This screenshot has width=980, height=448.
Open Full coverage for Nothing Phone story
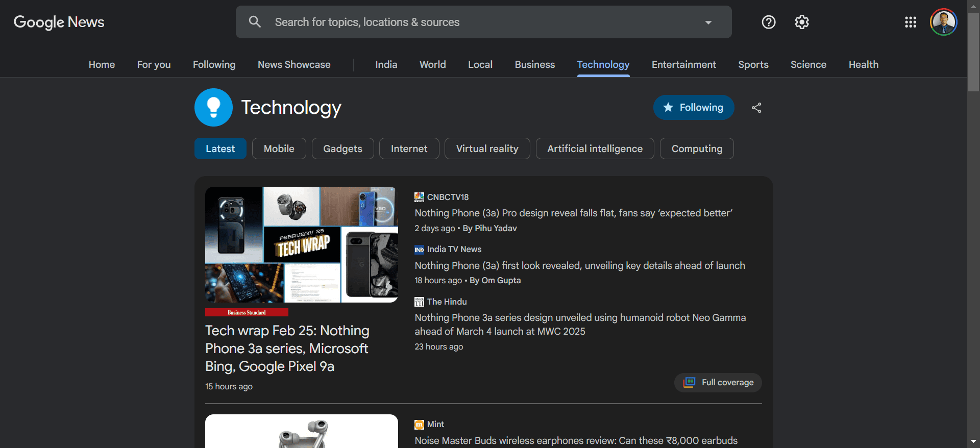[x=718, y=383]
